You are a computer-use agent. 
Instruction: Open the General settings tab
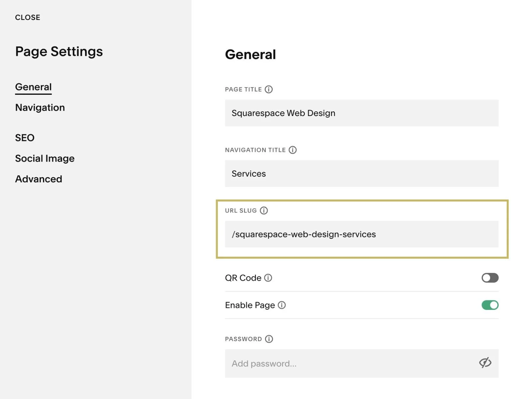33,87
